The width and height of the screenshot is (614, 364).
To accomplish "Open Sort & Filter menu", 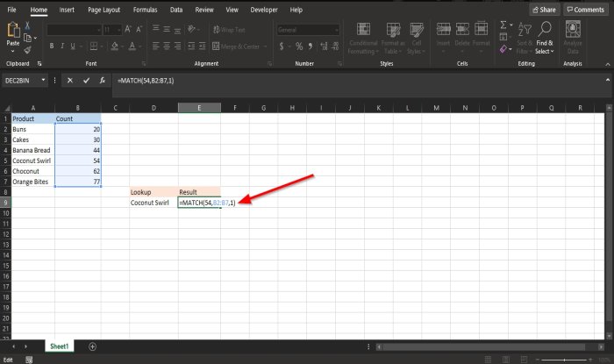I will pyautogui.click(x=525, y=38).
